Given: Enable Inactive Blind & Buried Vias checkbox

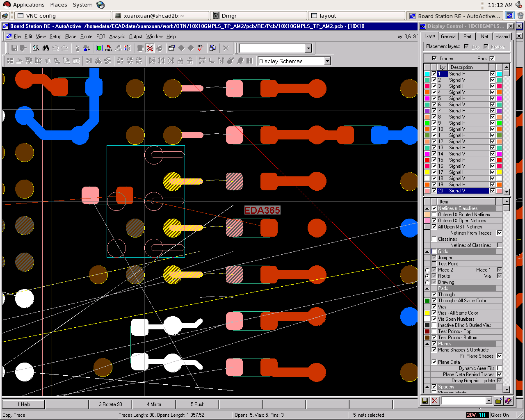Looking at the screenshot, I should pos(434,325).
